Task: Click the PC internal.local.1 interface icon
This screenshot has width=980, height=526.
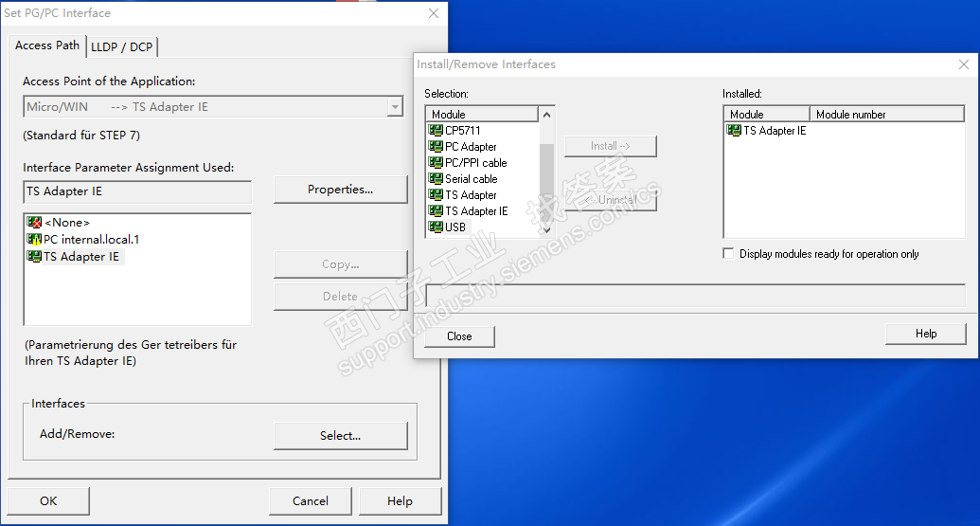Action: (34, 239)
